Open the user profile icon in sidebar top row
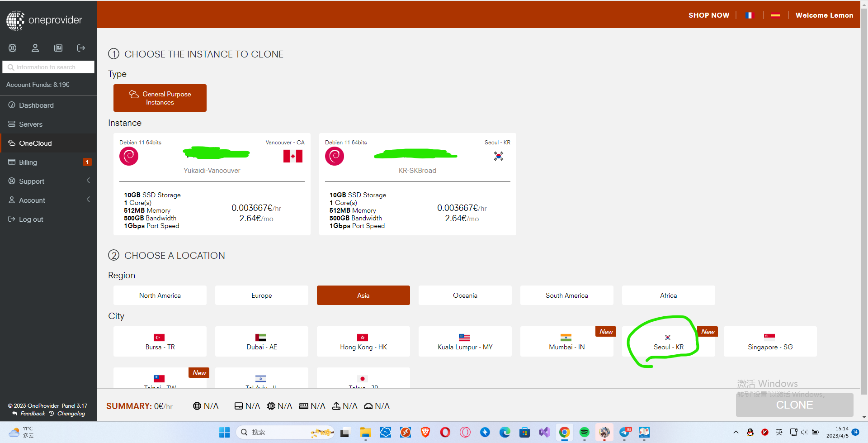Screen dimensions: 868x443 click(35, 48)
